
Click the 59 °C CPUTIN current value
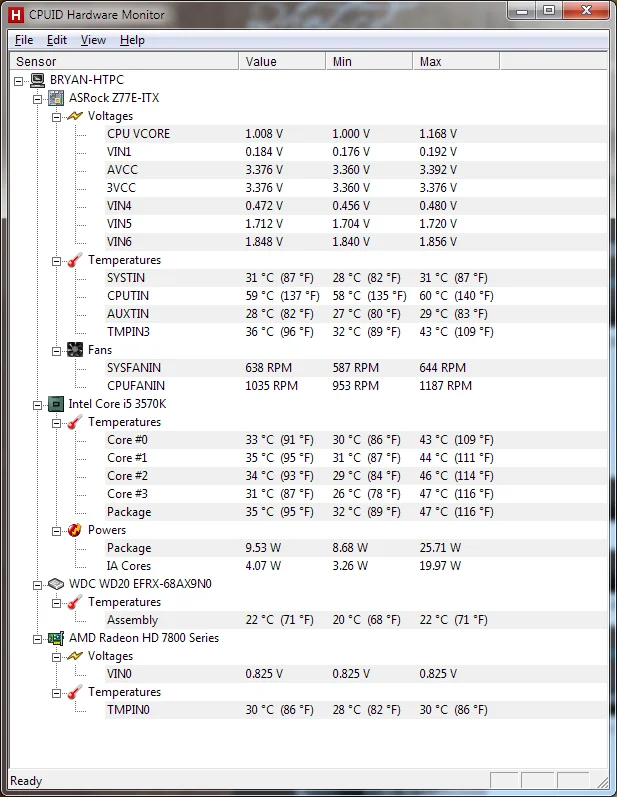click(x=283, y=296)
